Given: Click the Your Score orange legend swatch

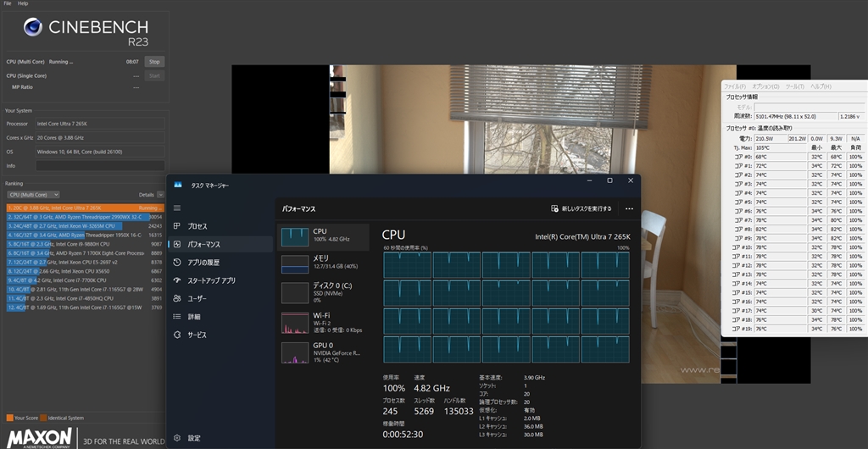Looking at the screenshot, I should pyautogui.click(x=9, y=418).
